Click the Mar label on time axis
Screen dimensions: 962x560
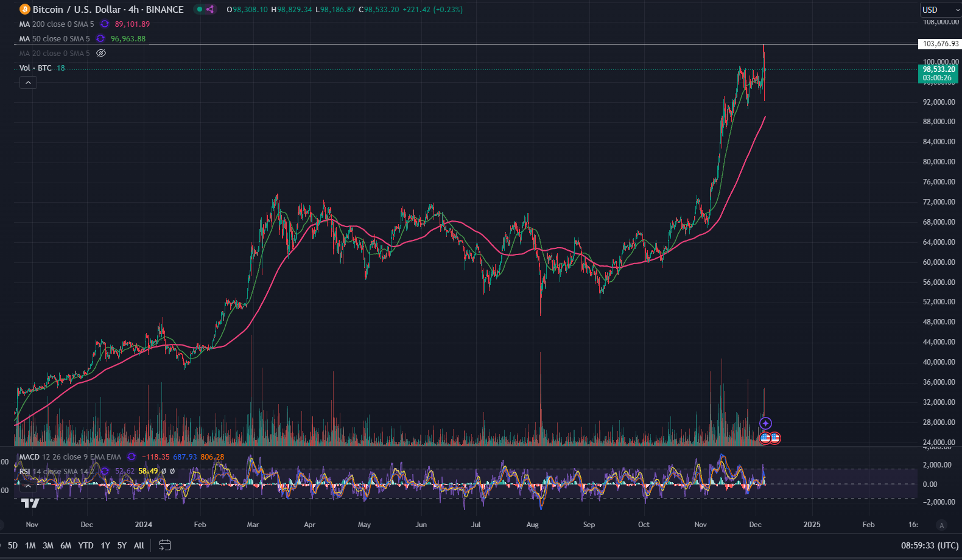point(253,524)
